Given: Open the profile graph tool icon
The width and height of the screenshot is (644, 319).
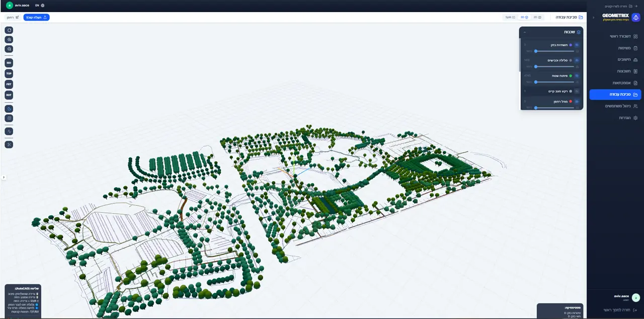Looking at the screenshot, I should pos(9,131).
